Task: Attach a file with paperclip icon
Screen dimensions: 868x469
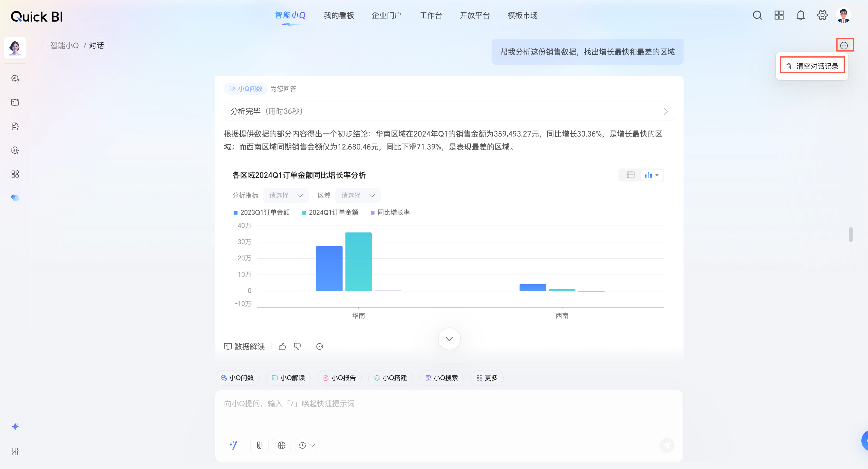Action: click(259, 445)
